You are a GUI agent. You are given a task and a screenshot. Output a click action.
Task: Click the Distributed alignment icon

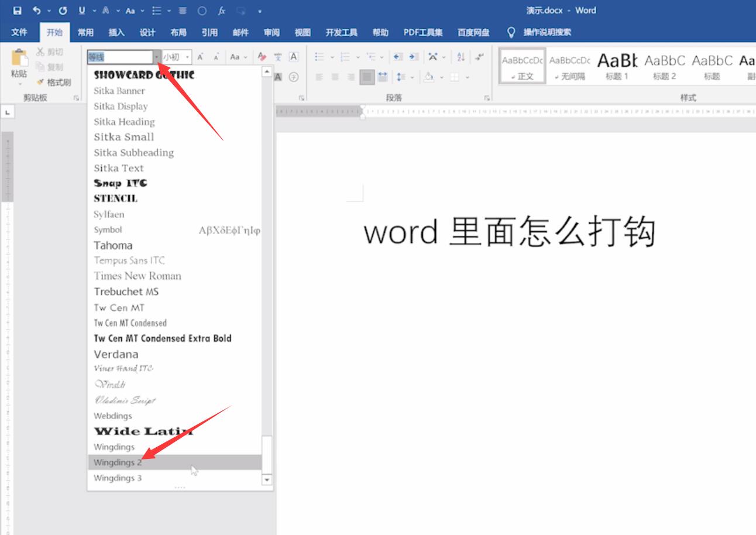tap(383, 77)
